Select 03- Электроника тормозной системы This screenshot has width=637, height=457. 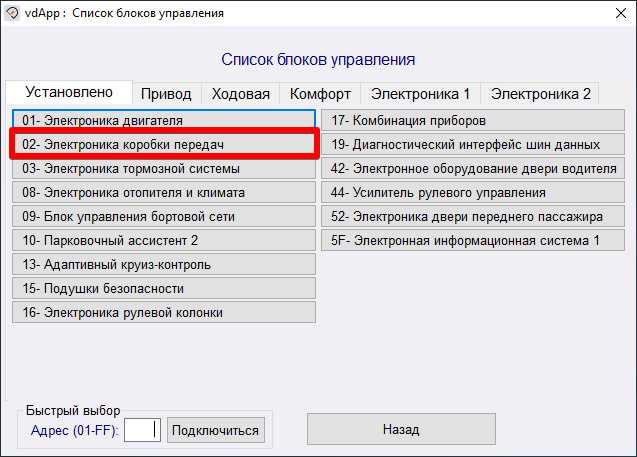tap(164, 168)
